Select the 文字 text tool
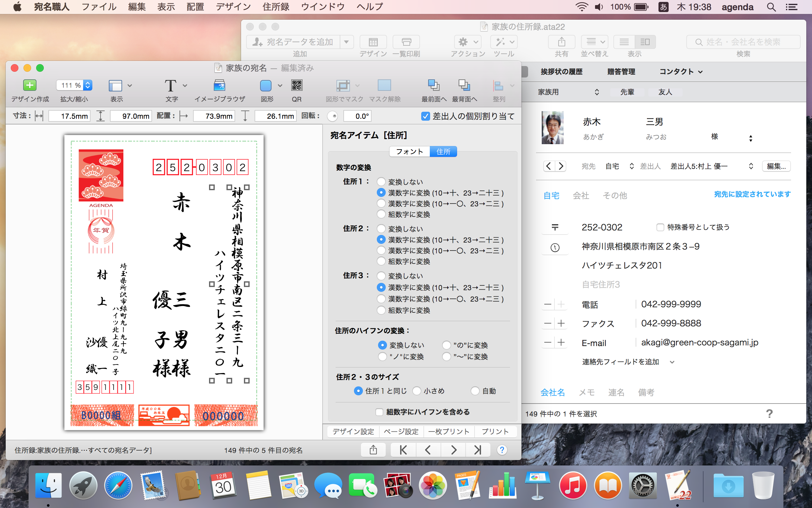The image size is (812, 508). [x=170, y=85]
